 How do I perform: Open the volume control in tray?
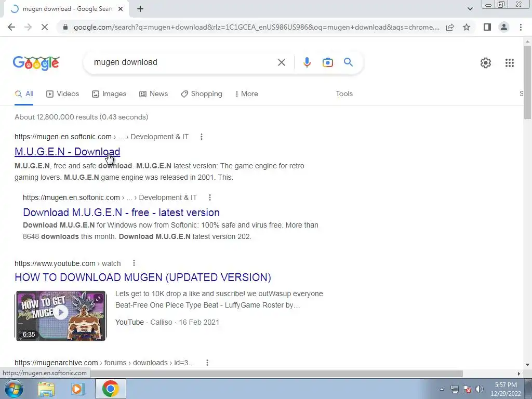480,389
